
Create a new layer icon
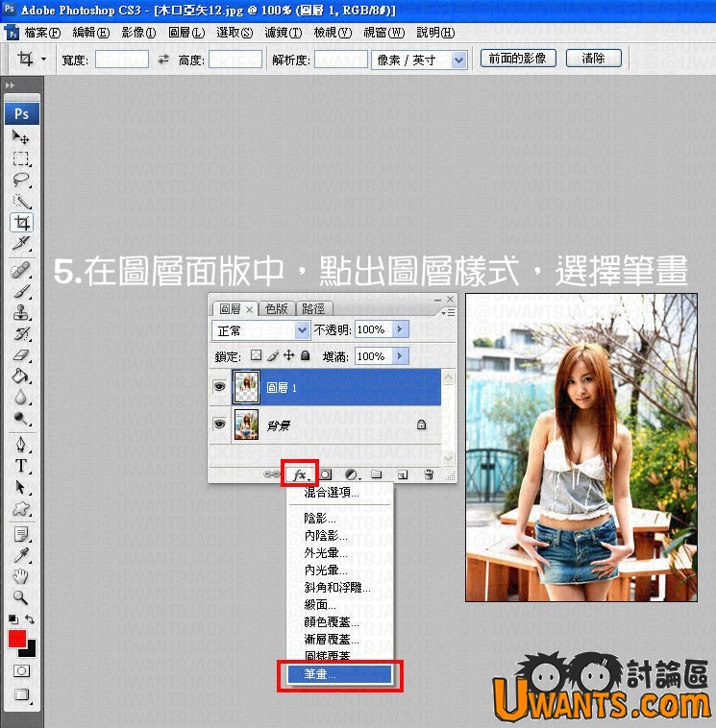click(x=403, y=474)
